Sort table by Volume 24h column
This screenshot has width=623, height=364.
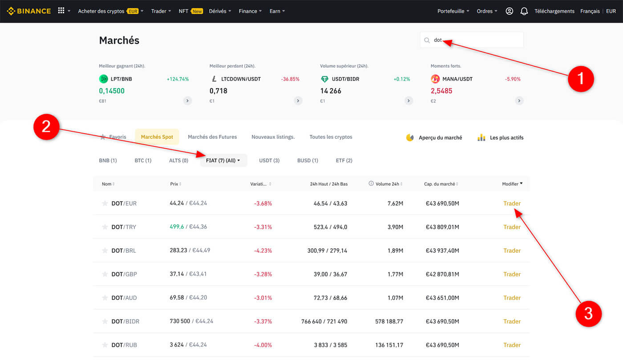point(388,184)
